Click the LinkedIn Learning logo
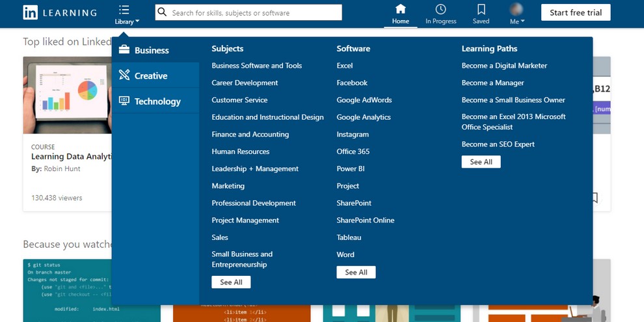The width and height of the screenshot is (644, 322). (x=60, y=12)
